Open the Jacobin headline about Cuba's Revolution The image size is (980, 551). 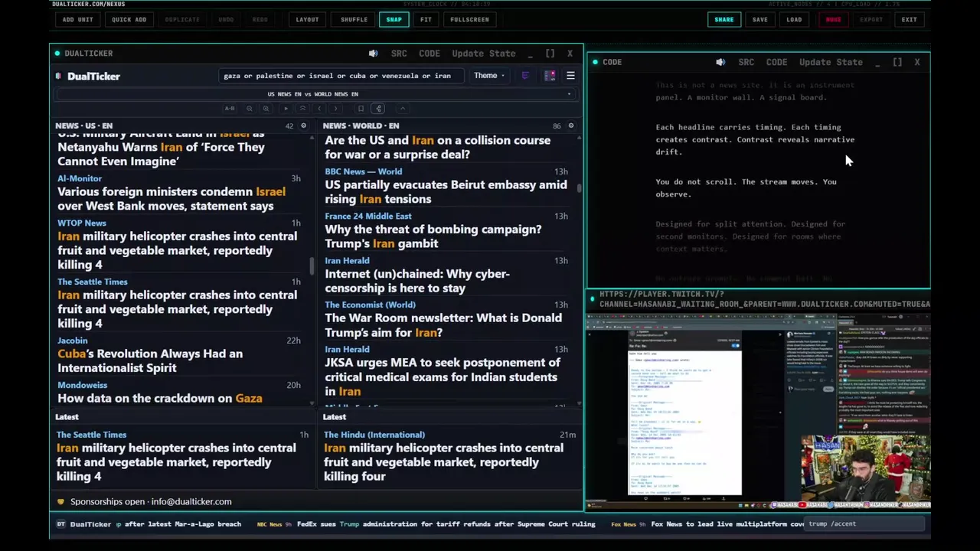point(150,361)
